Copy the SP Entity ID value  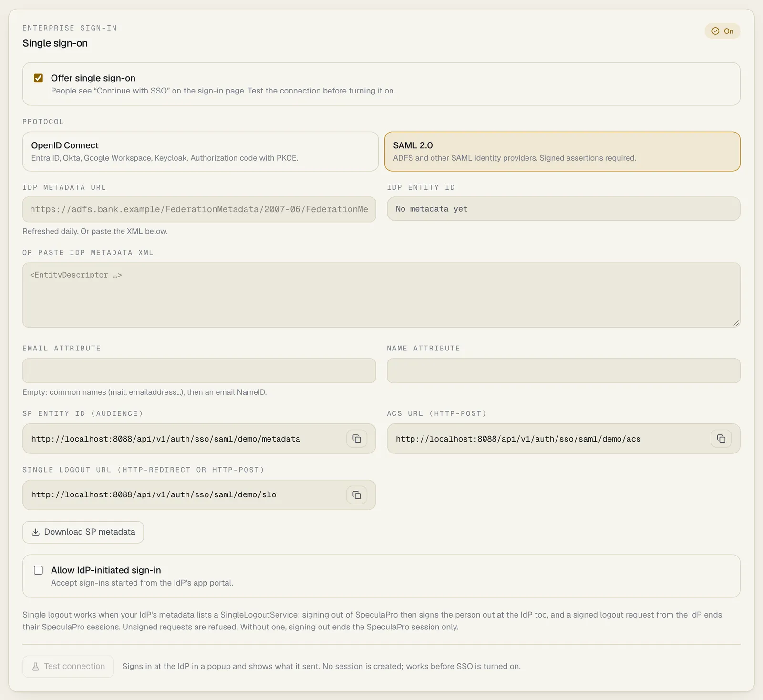(x=357, y=439)
